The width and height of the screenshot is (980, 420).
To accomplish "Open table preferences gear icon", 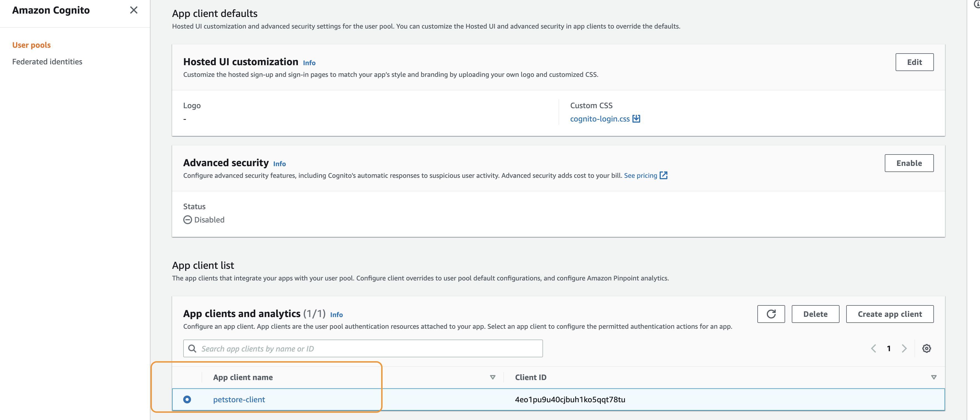I will click(x=926, y=348).
